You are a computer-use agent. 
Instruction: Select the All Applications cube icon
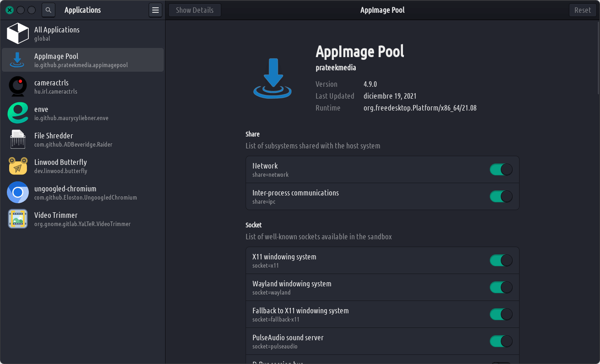(x=18, y=34)
